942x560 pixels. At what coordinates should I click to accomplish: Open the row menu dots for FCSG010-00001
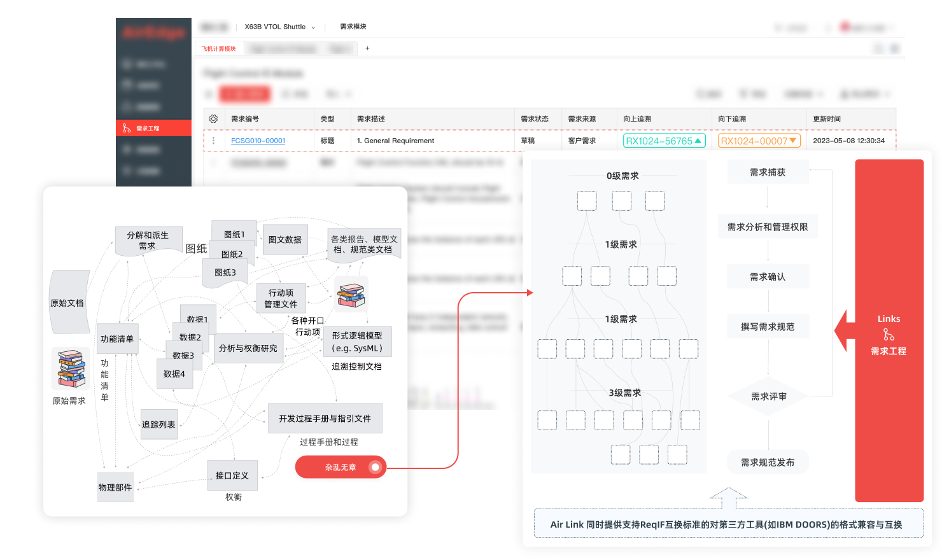[213, 141]
